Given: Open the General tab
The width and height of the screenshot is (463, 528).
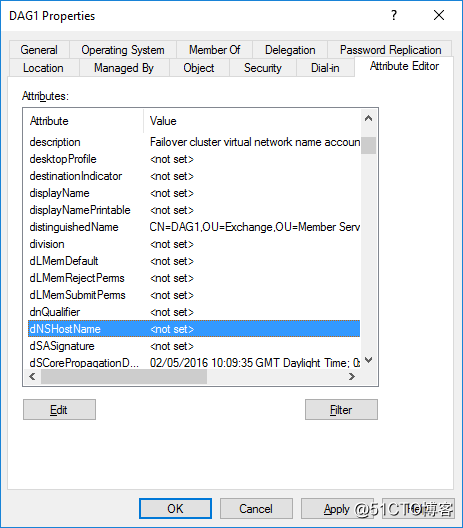Looking at the screenshot, I should pos(39,50).
